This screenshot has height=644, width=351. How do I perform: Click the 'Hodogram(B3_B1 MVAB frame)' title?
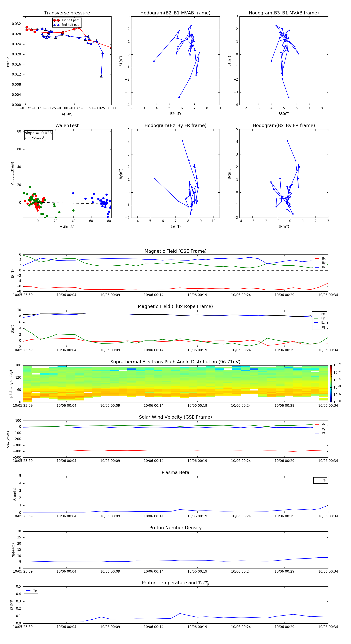[x=284, y=13]
